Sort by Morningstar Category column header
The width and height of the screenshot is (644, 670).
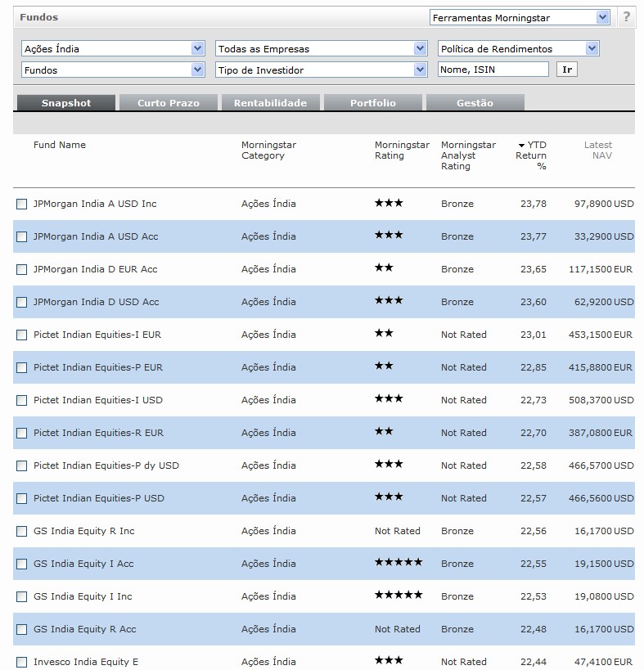(x=268, y=150)
